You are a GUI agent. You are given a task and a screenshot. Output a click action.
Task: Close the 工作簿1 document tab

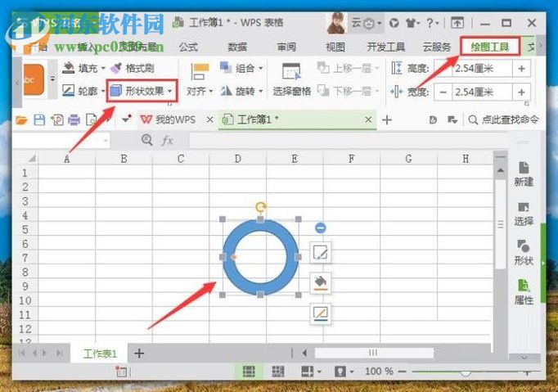pos(368,119)
